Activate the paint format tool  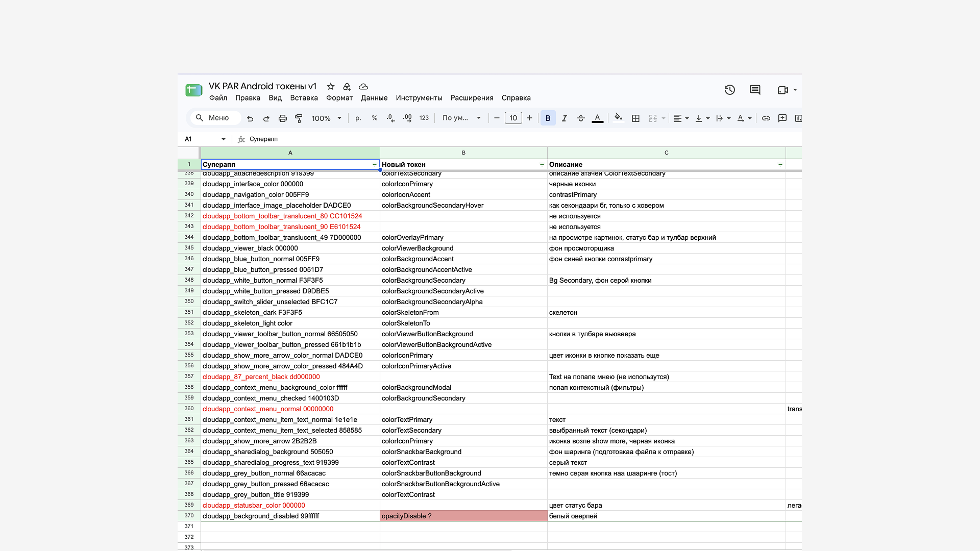pyautogui.click(x=299, y=118)
